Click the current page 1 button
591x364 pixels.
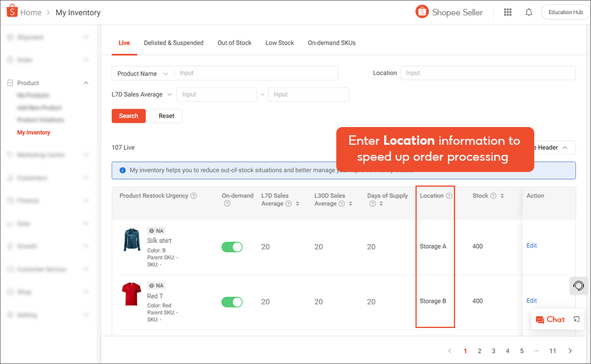coord(465,351)
